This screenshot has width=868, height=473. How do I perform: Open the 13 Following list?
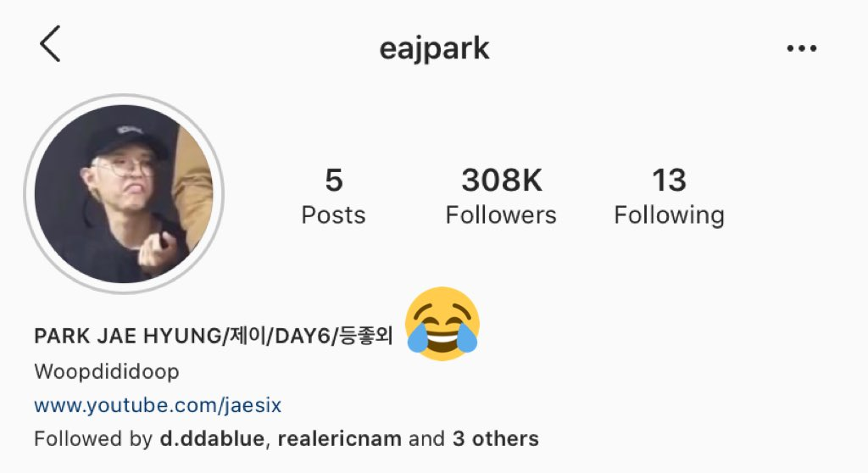coord(670,196)
